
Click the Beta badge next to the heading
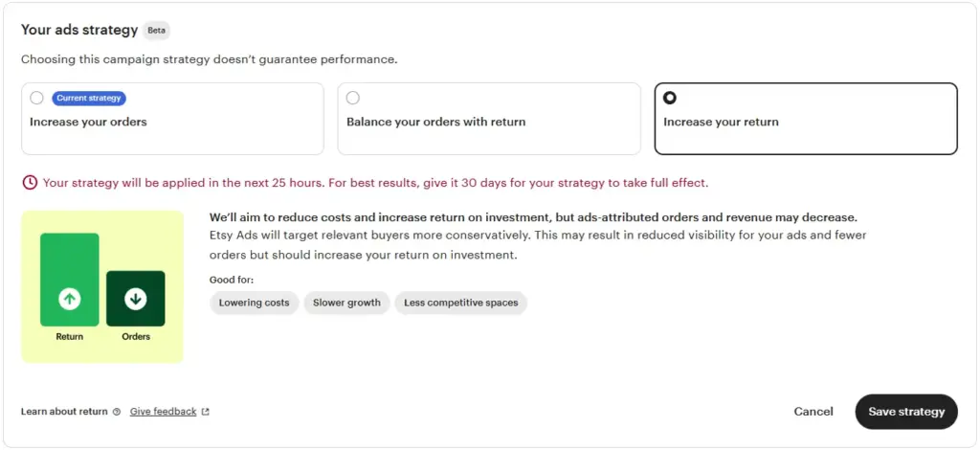click(156, 31)
